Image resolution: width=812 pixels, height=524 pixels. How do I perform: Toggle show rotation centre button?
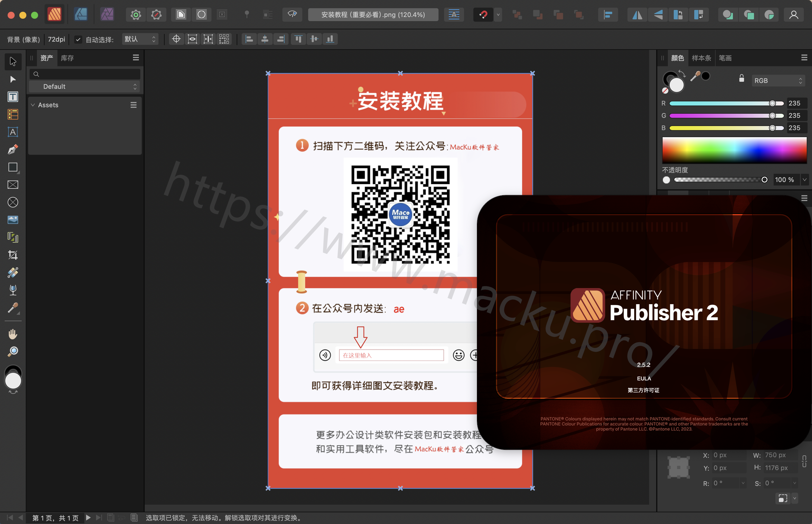point(176,39)
